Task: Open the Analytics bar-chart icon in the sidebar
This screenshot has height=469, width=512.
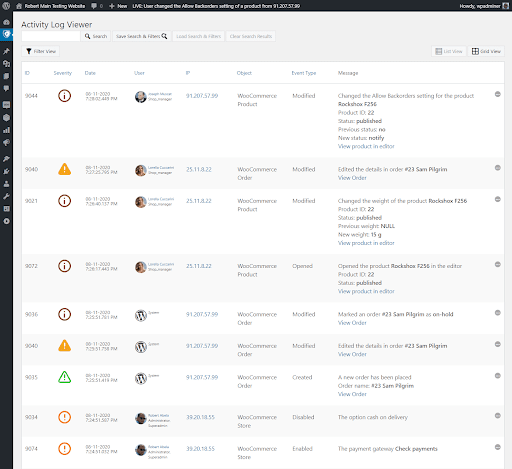Action: pos(6,130)
